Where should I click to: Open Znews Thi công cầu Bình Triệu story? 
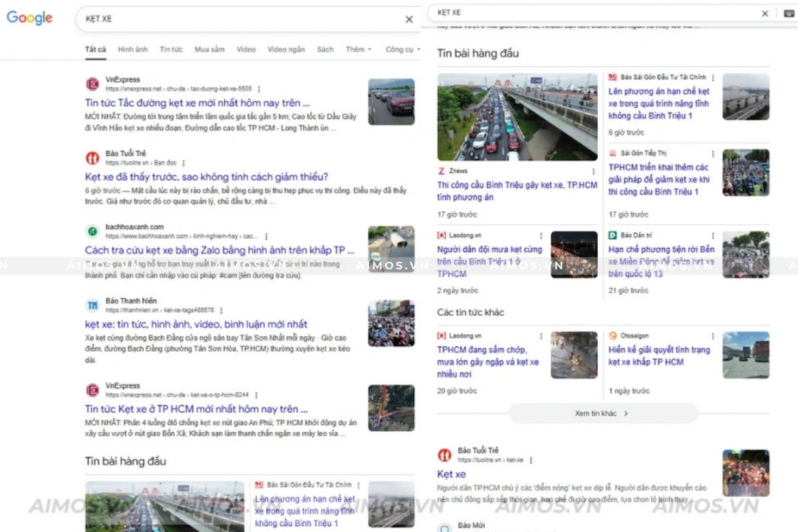[x=517, y=191]
